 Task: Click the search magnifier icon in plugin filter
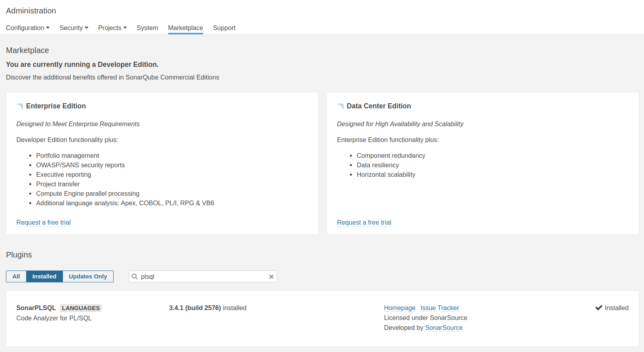tap(135, 276)
